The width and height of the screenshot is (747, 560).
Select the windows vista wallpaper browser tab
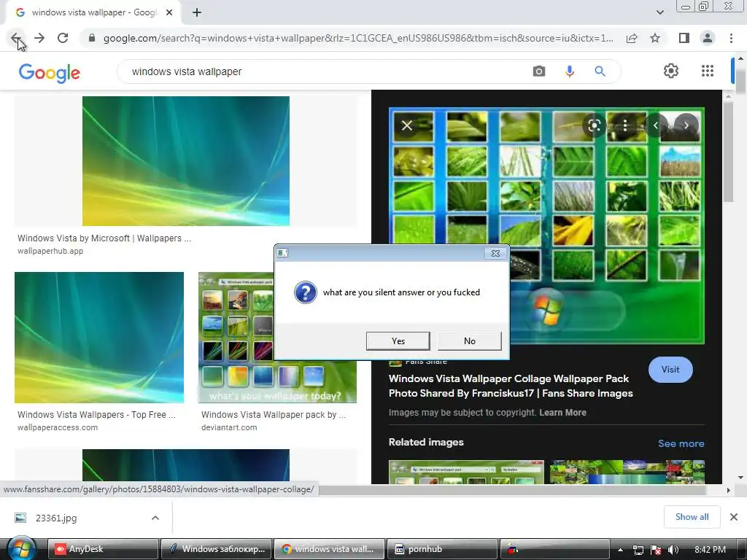coord(93,13)
